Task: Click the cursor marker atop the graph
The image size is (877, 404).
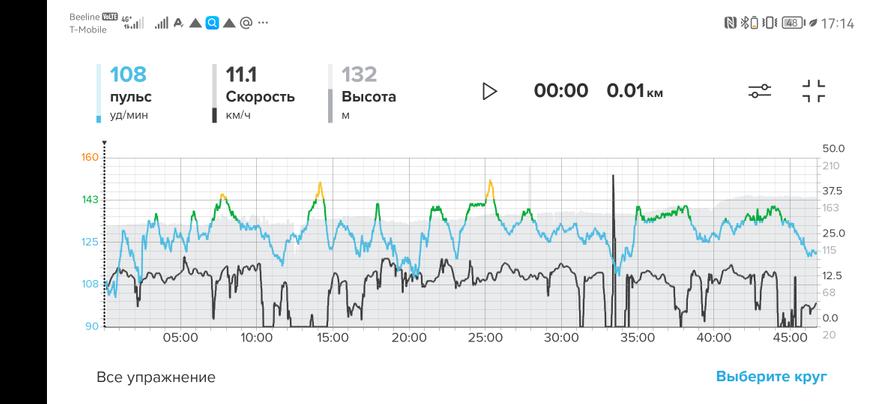Action: coord(104,144)
